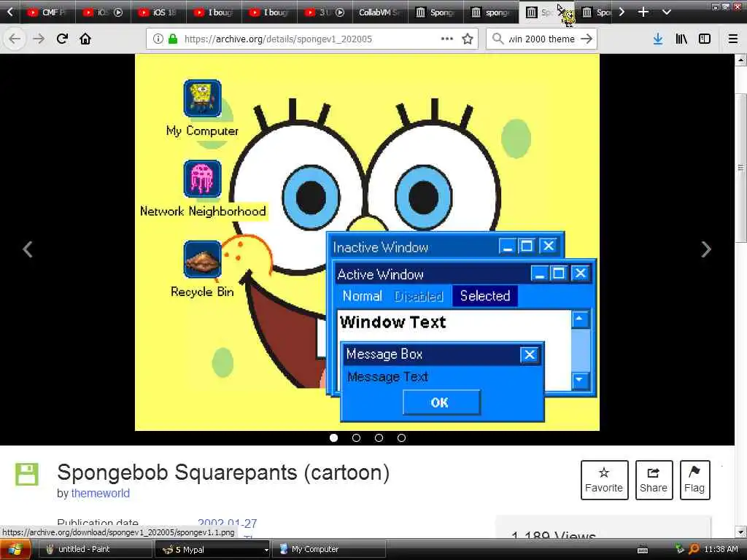Select the first carousel dot
The height and width of the screenshot is (560, 747).
point(333,437)
